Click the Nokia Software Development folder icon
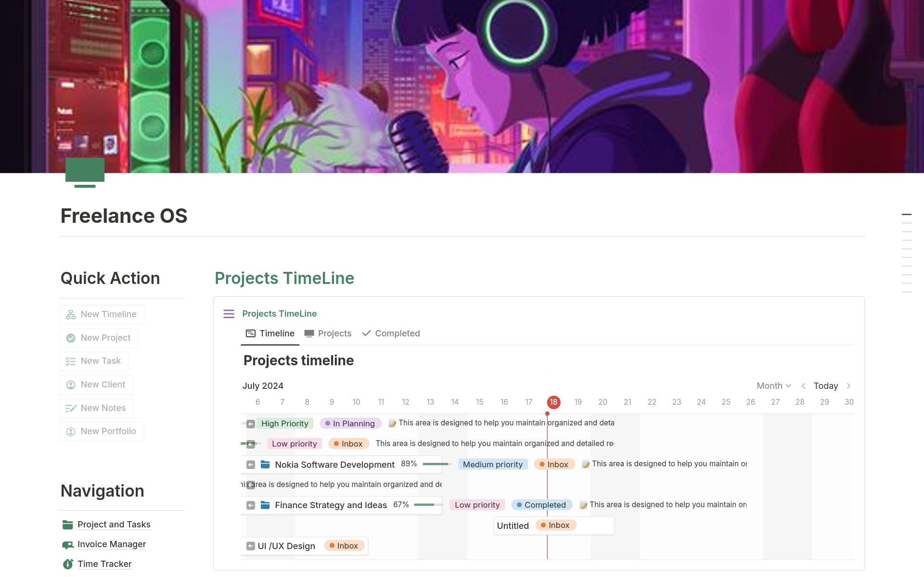Screen dimensions: 924x577 coord(265,464)
